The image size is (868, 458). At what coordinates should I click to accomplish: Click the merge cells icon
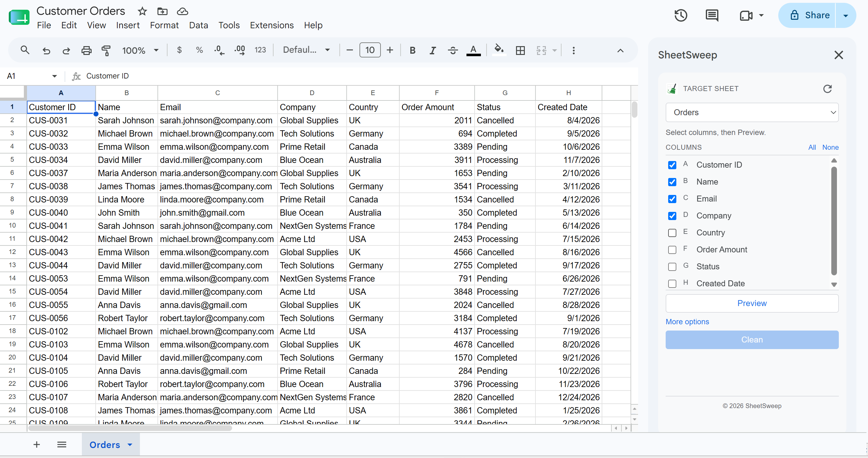pos(541,50)
